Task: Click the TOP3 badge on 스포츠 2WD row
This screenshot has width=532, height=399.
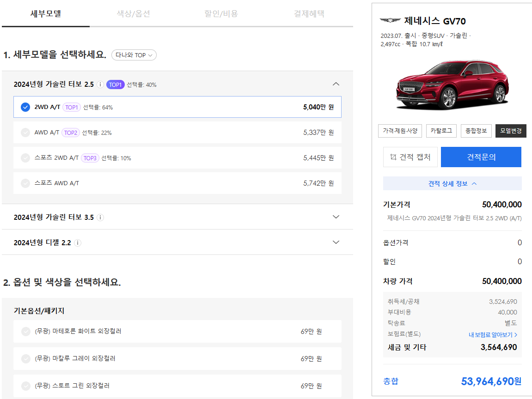Action: pos(90,158)
